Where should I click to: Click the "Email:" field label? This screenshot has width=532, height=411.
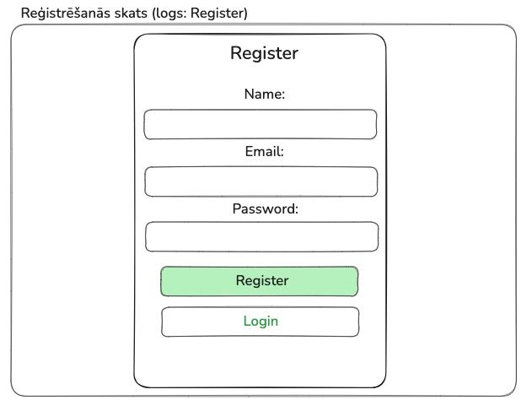pyautogui.click(x=264, y=152)
